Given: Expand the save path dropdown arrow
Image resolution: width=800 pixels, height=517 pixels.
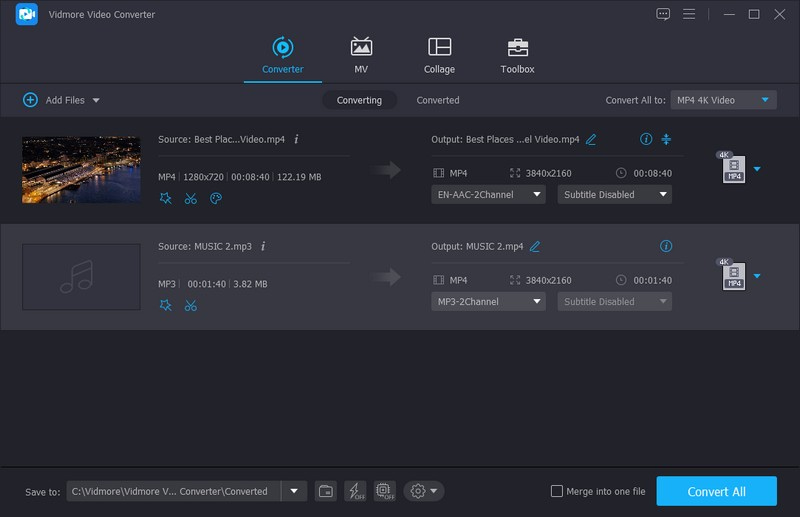Looking at the screenshot, I should [x=294, y=491].
